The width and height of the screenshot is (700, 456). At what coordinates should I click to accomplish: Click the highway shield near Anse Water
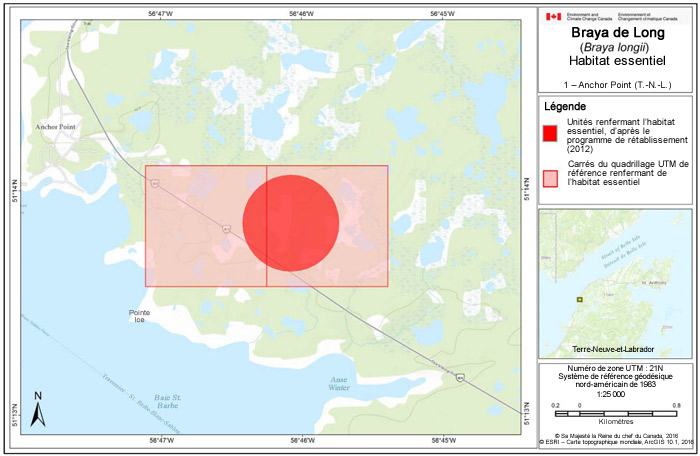461,378
